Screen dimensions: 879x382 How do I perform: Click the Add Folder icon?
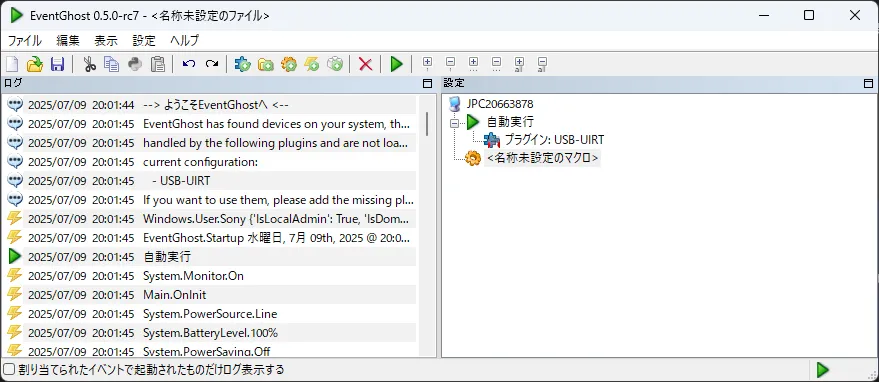pyautogui.click(x=266, y=65)
